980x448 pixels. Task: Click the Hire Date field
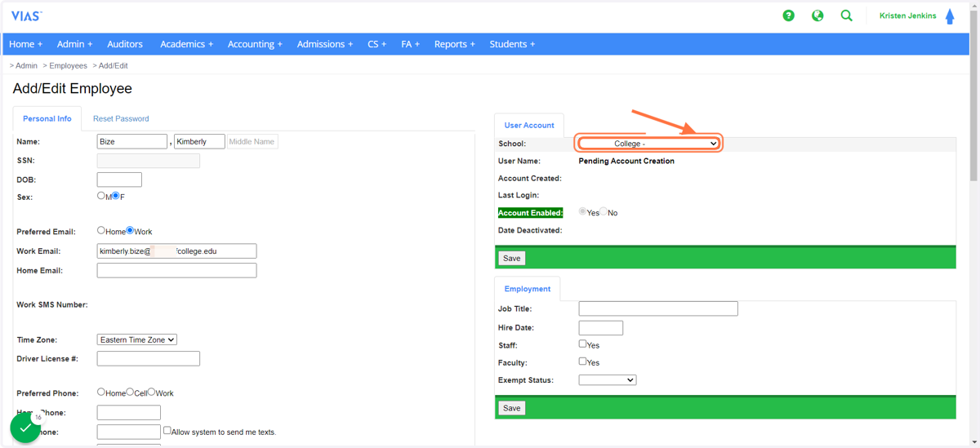pyautogui.click(x=601, y=327)
